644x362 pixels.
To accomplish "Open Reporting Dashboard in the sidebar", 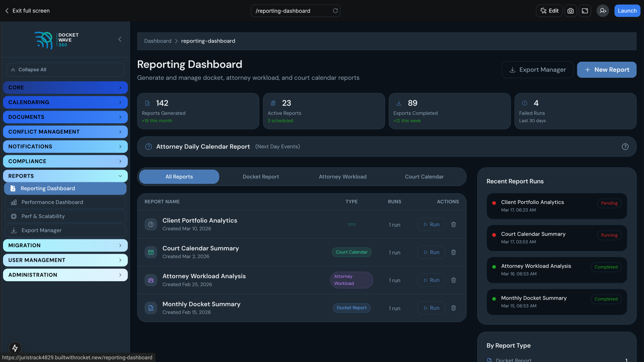I will click(x=65, y=188).
